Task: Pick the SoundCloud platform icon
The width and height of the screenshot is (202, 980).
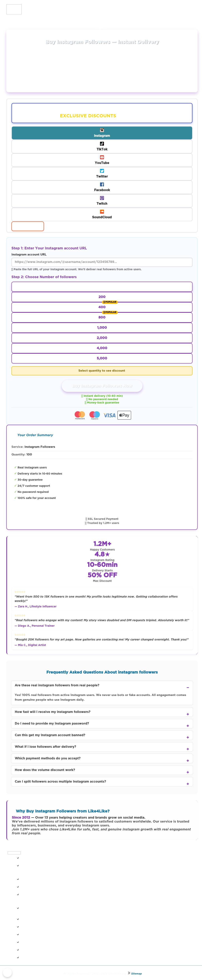Action: coord(102,212)
